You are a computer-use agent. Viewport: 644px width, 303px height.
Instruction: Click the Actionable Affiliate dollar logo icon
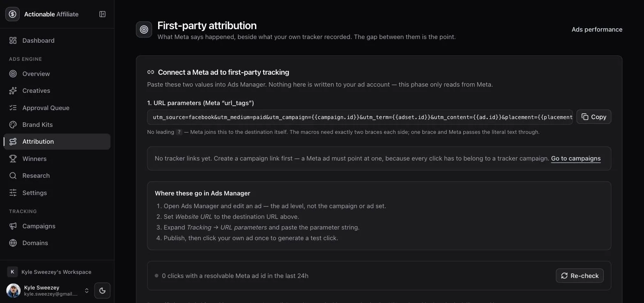click(x=12, y=14)
